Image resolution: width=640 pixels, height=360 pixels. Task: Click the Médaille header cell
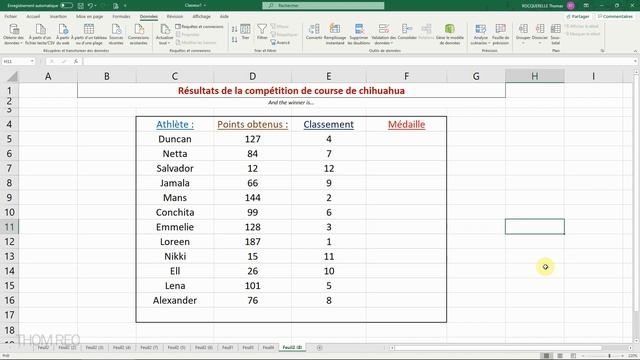pos(406,124)
